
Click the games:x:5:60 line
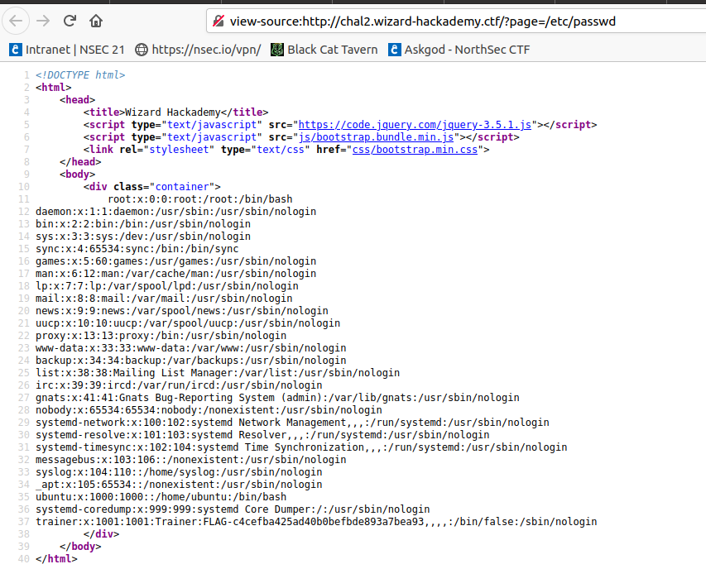[x=175, y=261]
